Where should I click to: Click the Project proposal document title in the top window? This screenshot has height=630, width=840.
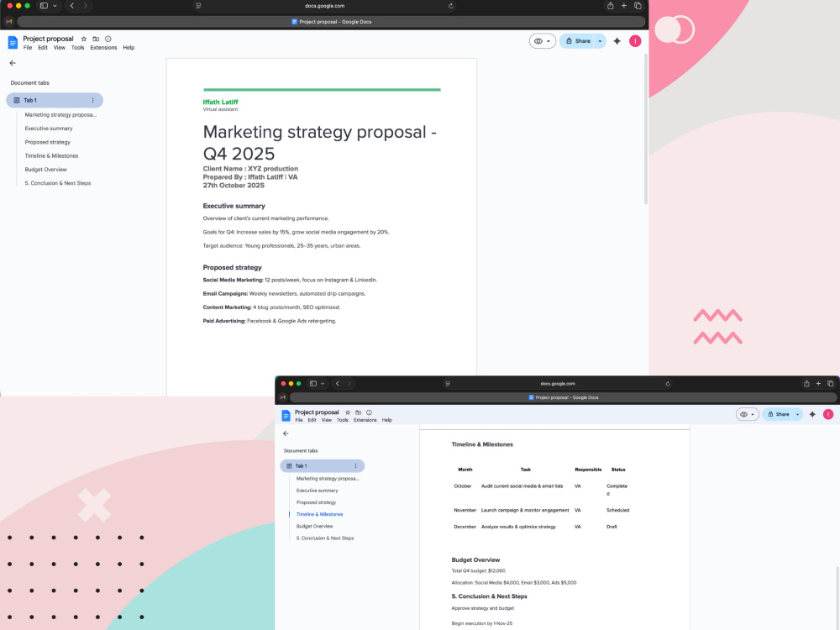[x=48, y=39]
